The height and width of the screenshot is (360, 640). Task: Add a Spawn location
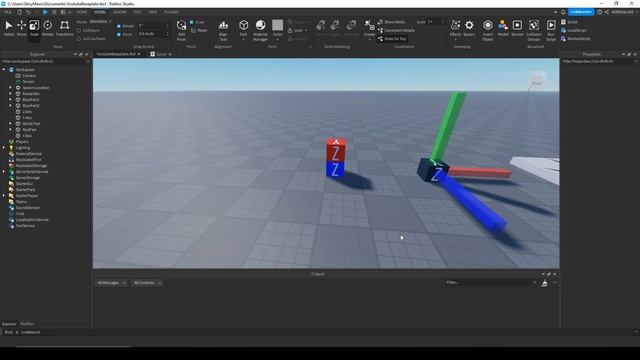click(469, 28)
